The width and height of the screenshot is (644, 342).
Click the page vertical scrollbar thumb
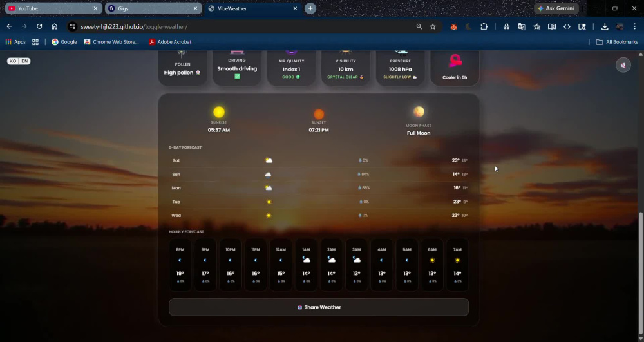coord(641,273)
